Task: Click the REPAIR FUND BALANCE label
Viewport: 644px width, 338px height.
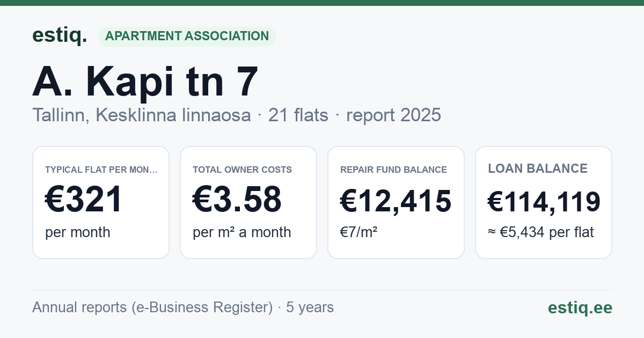Action: pyautogui.click(x=393, y=170)
